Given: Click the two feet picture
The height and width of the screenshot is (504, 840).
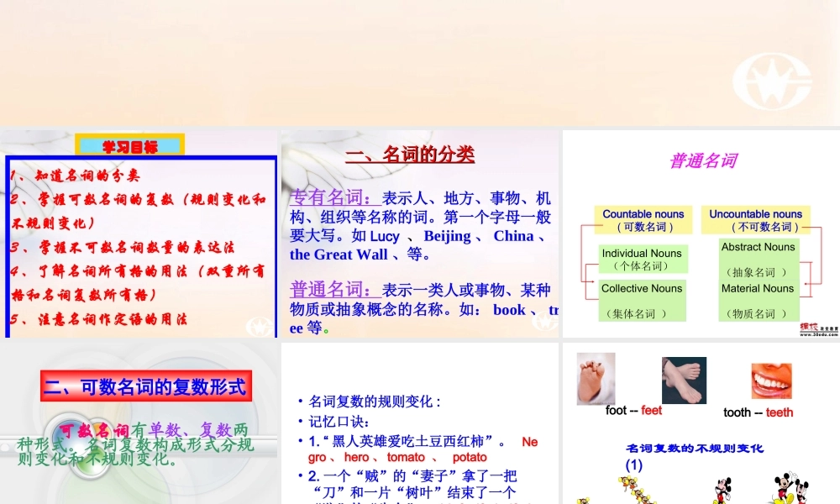Looking at the screenshot, I should coord(684,381).
